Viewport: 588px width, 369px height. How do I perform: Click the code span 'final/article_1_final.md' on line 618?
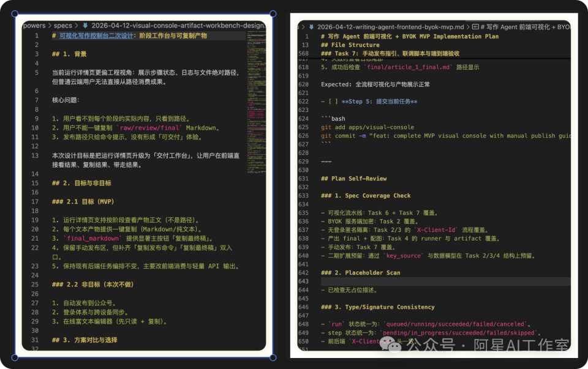pyautogui.click(x=409, y=67)
